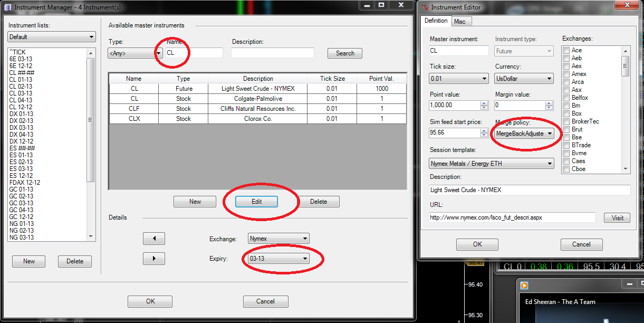Switch to the Definition tab
644x323 pixels.
[436, 21]
